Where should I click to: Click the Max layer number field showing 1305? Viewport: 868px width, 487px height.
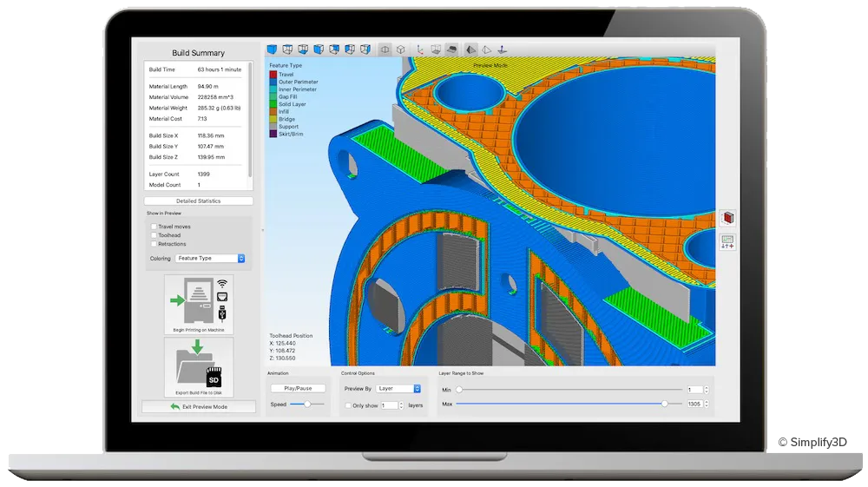coord(694,404)
